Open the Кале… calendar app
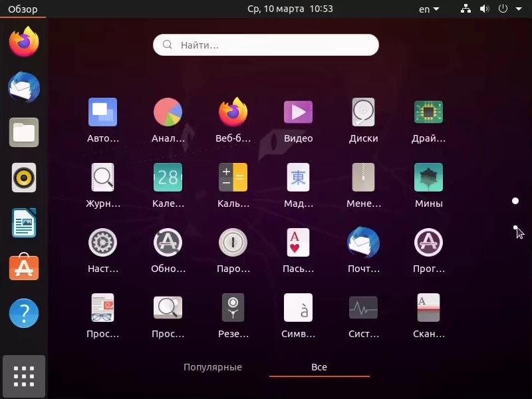Viewport: 532px width, 399px height. point(168,178)
